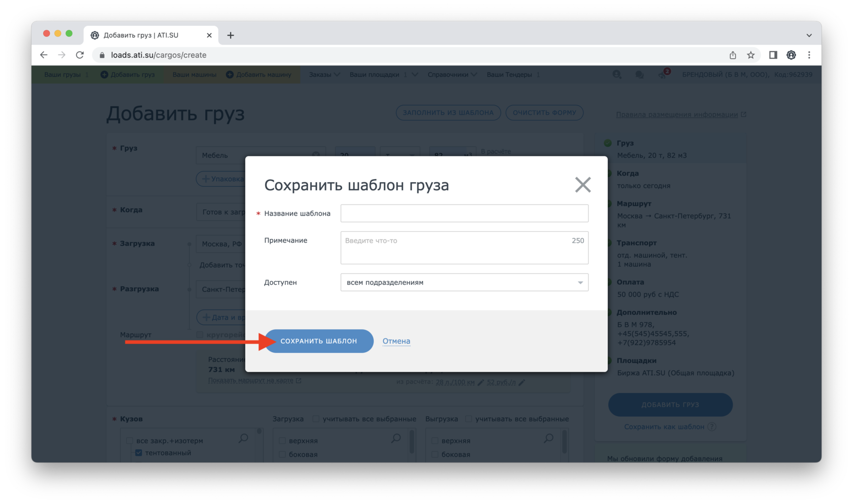Click Добавить груз in top navigation
853x504 pixels.
click(x=128, y=75)
